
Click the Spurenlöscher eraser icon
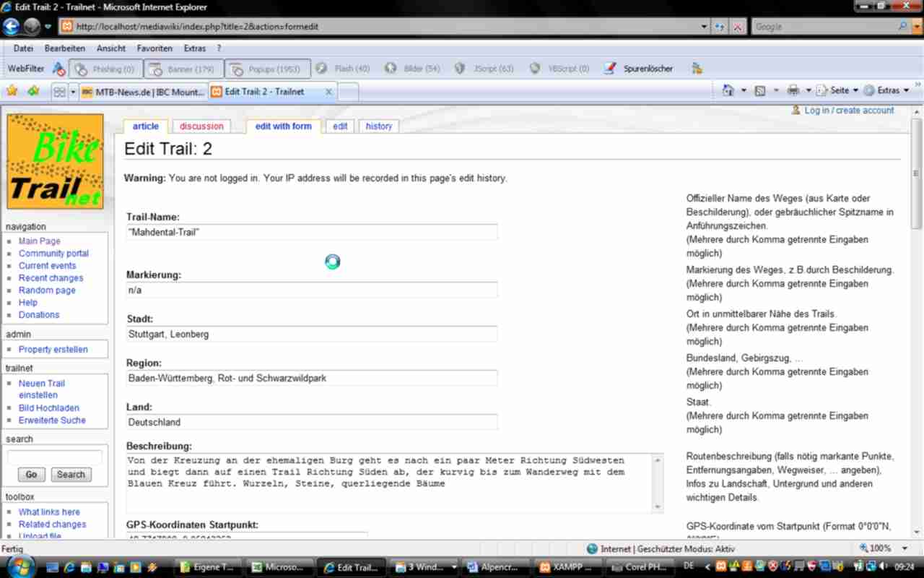coord(610,69)
